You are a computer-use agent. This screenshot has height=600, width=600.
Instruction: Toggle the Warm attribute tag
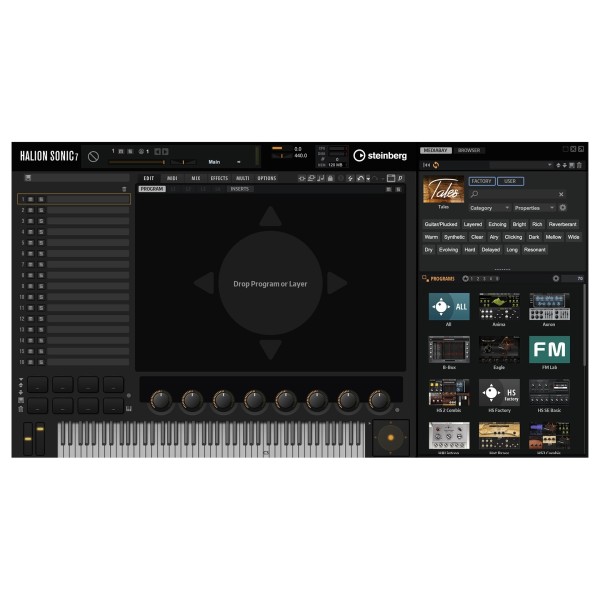(431, 237)
